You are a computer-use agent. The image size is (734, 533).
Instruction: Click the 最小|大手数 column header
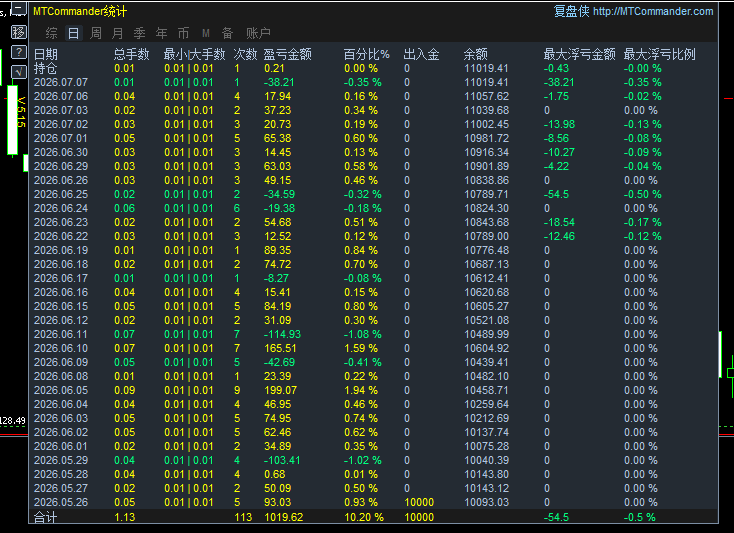point(194,54)
